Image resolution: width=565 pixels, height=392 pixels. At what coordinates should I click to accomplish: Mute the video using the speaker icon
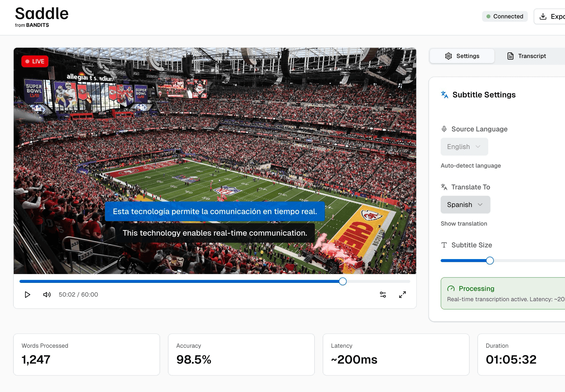click(x=47, y=294)
